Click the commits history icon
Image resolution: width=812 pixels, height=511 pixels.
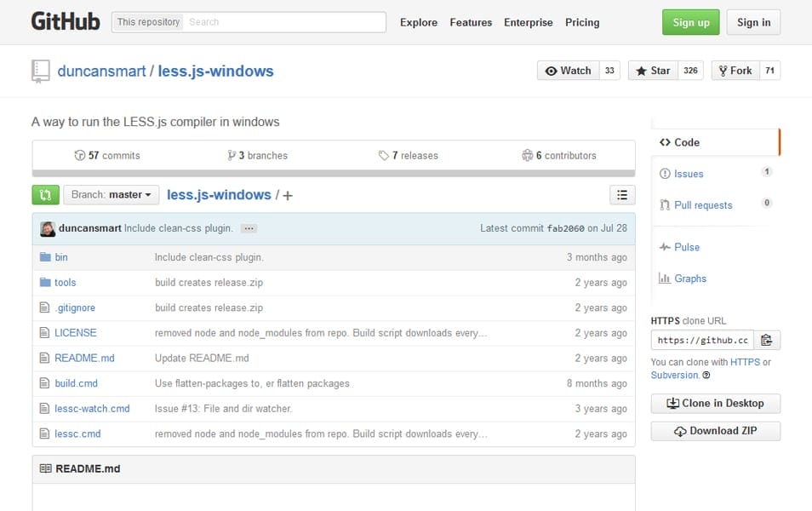click(80, 156)
